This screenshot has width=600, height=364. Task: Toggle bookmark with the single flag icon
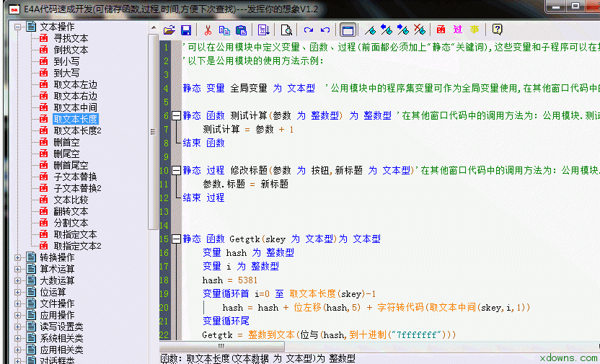pyautogui.click(x=370, y=30)
